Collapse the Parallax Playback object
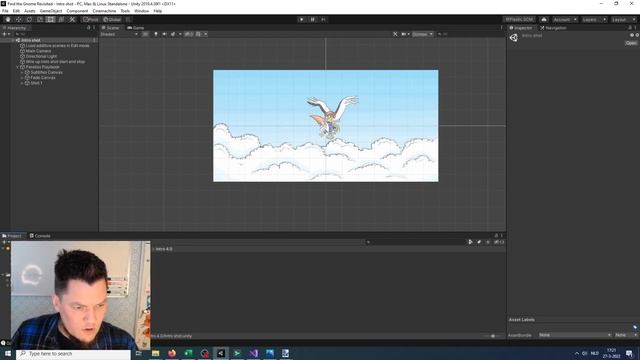 click(18, 67)
